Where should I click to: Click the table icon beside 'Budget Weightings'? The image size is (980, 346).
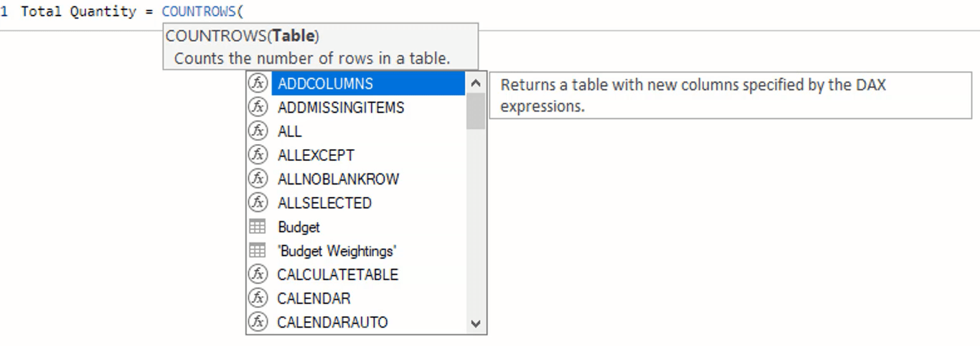257,250
